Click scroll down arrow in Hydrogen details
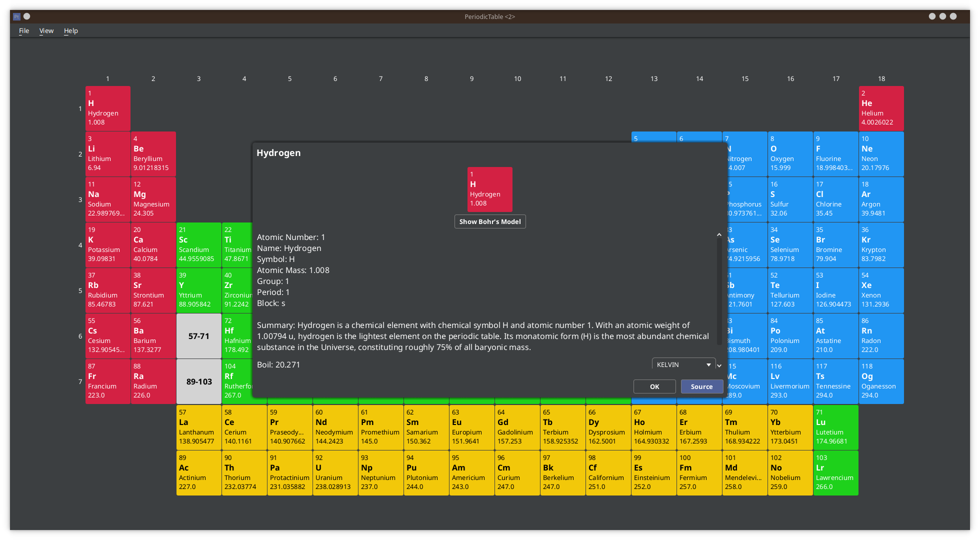980x540 pixels. pyautogui.click(x=719, y=365)
